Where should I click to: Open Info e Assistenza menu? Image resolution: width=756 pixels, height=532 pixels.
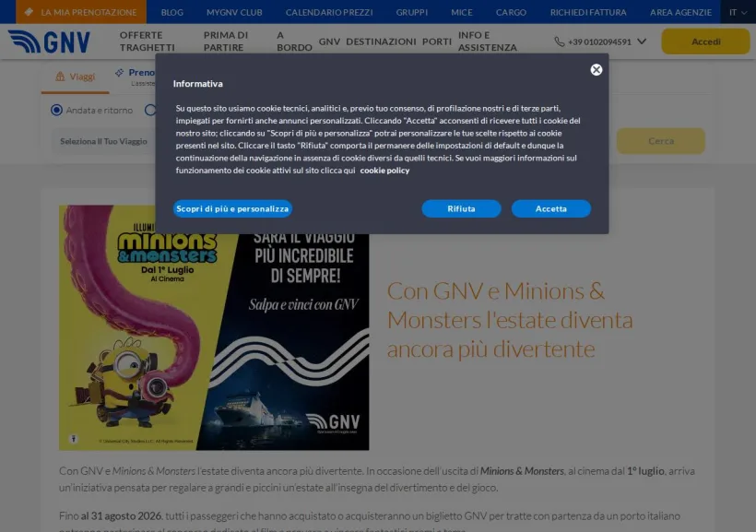(487, 41)
